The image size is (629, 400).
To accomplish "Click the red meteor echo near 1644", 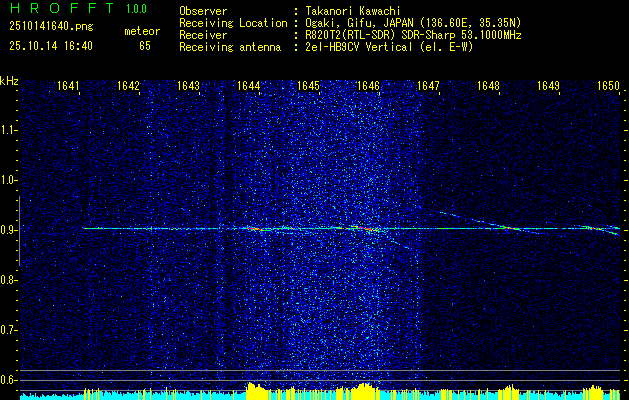I will (254, 229).
